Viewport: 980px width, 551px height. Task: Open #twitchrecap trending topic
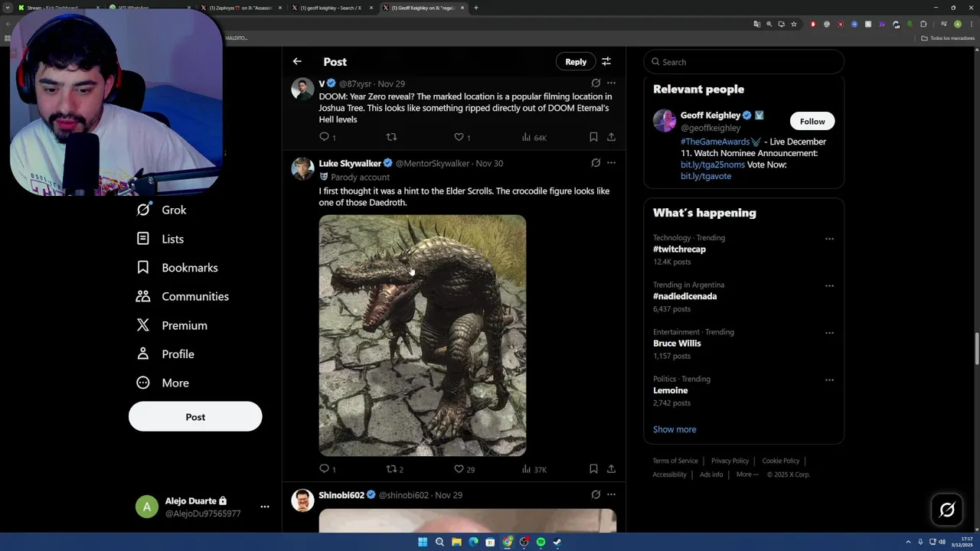[679, 249]
